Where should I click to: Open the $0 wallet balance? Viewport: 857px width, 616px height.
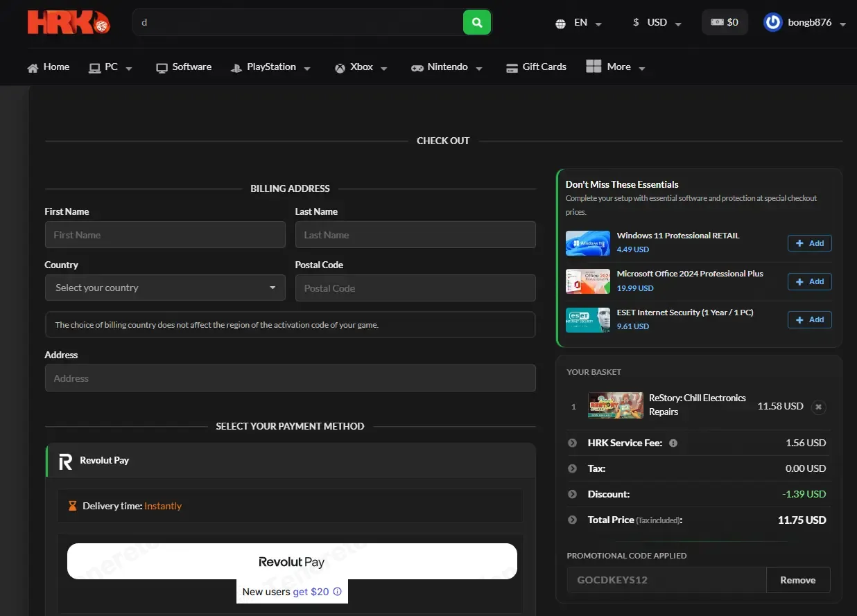click(x=725, y=22)
